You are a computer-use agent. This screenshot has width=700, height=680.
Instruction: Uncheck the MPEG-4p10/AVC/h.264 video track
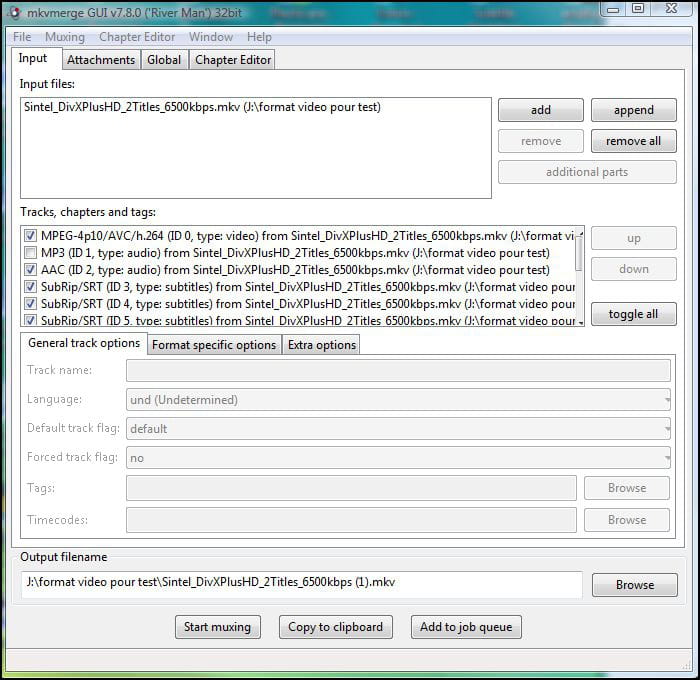click(x=30, y=236)
